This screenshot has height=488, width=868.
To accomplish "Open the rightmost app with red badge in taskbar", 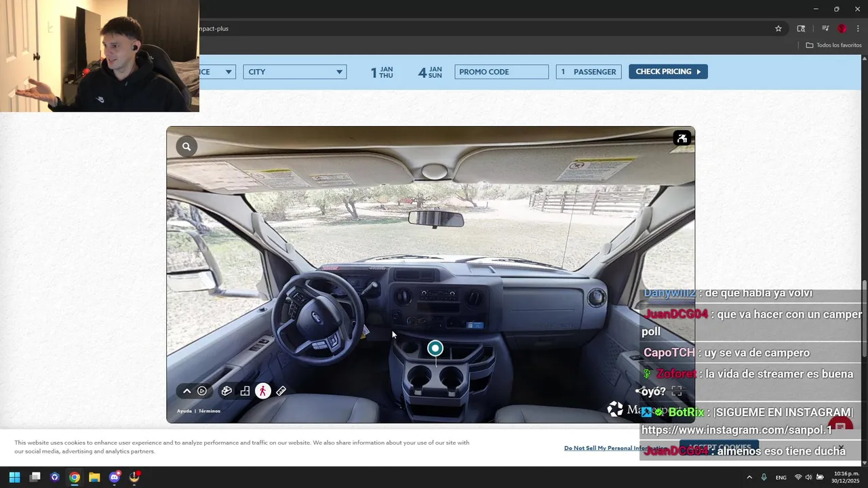I will (134, 477).
